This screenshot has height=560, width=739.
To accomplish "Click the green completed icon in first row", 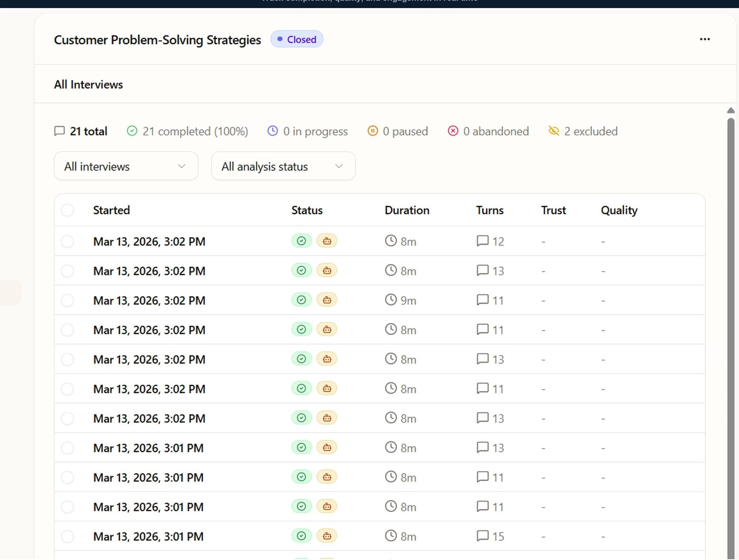I will tap(301, 241).
